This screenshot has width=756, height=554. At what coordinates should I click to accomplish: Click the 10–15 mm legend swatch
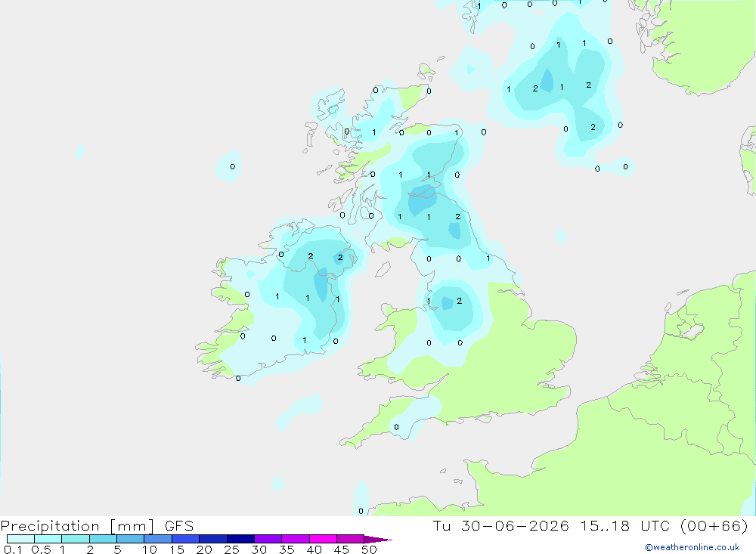click(x=158, y=539)
